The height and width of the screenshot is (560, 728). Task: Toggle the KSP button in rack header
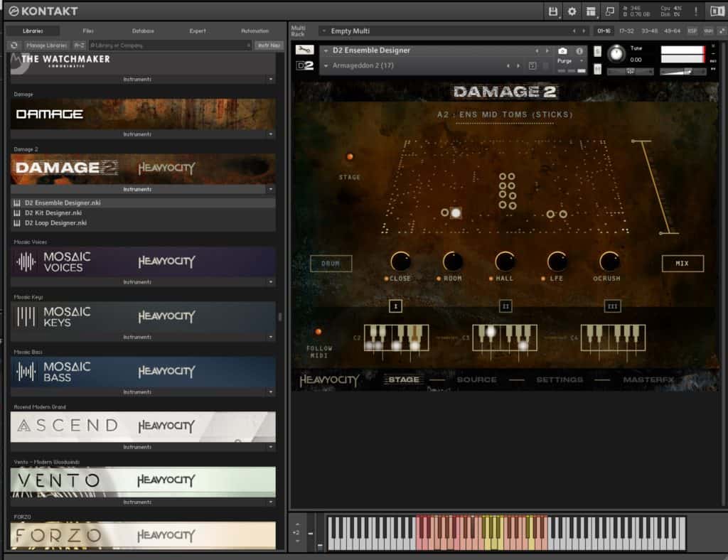[692, 31]
